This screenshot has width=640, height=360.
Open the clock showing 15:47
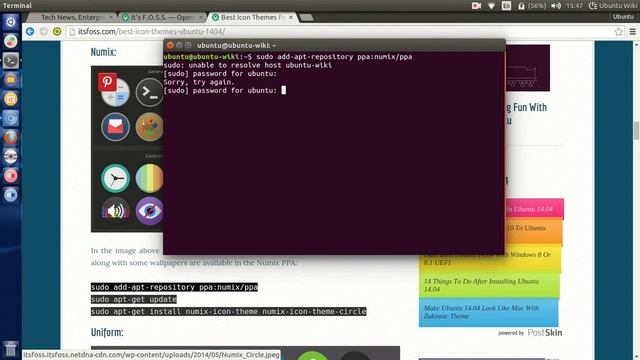click(574, 6)
